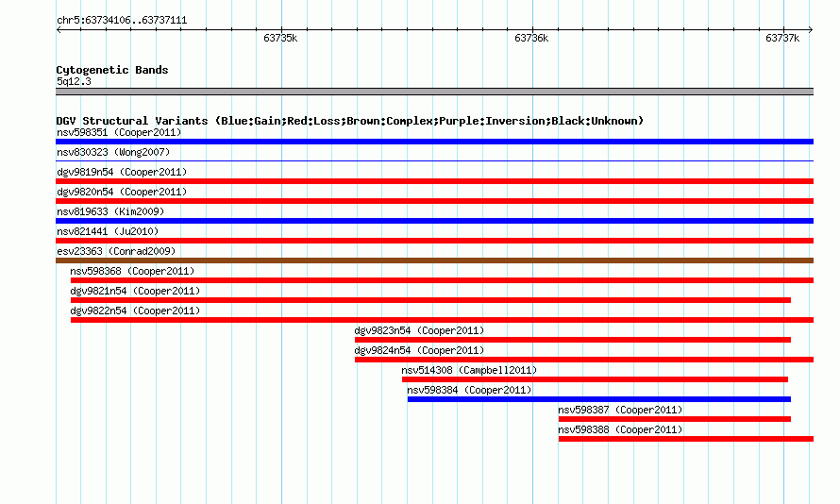The width and height of the screenshot is (840, 504).
Task: Select the blue nsv819633 gain bar
Action: click(434, 221)
